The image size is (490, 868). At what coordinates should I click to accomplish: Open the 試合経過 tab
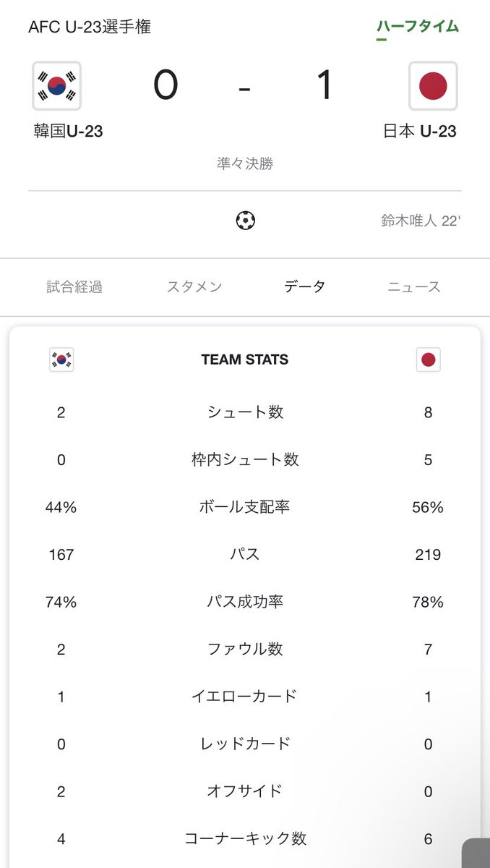74,286
